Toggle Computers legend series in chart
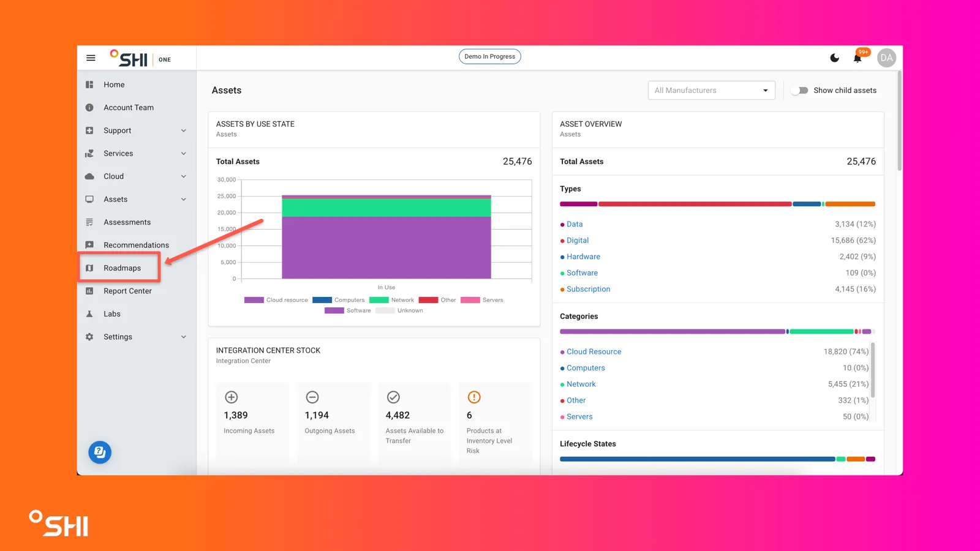Screen dimensions: 980x551 [338, 300]
